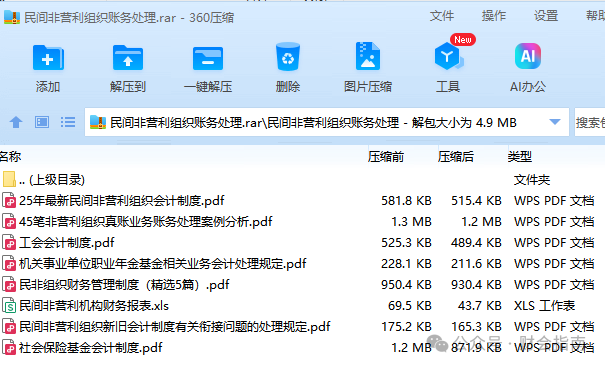Click the 515.4 KB compressed size value
This screenshot has height=367, width=605.
[476, 201]
